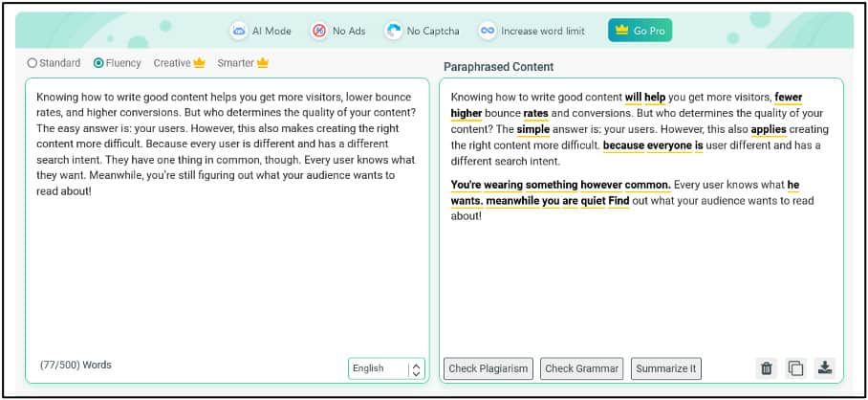Image resolution: width=868 pixels, height=400 pixels.
Task: Click the highlighted words 'will help'
Action: click(645, 98)
